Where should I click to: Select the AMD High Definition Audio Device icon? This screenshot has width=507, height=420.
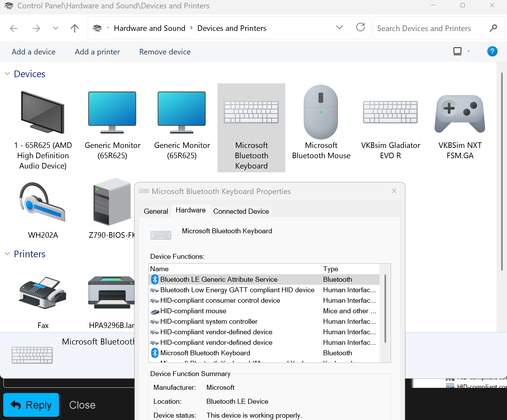(43, 112)
